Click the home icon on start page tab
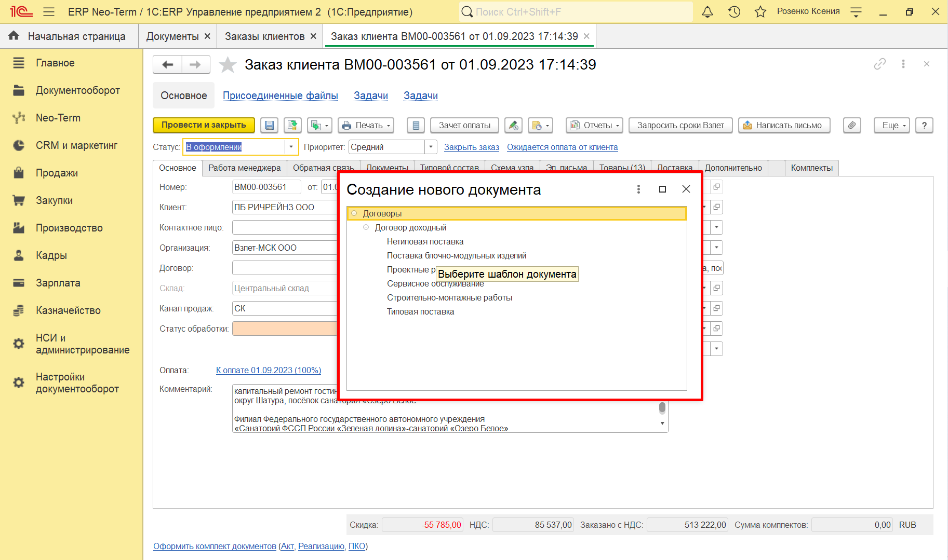948x560 pixels. [14, 36]
